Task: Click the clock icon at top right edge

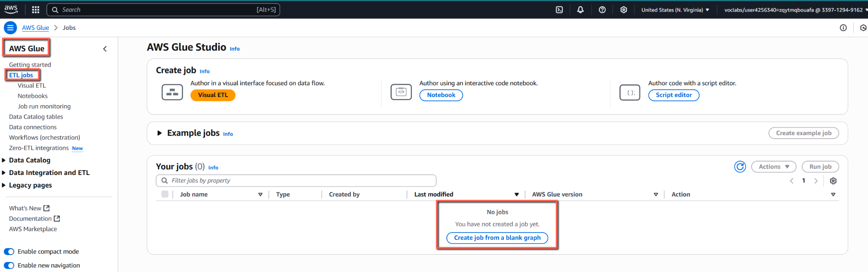Action: (x=863, y=28)
